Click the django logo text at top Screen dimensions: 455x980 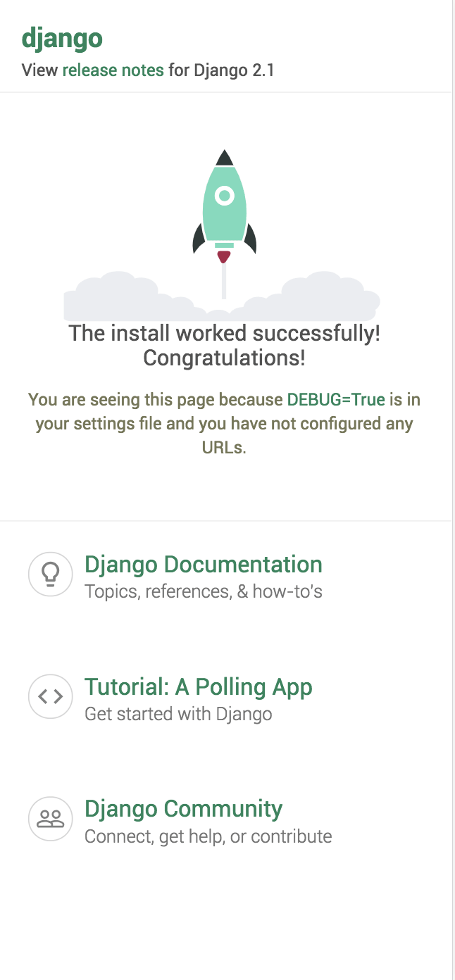coord(62,39)
